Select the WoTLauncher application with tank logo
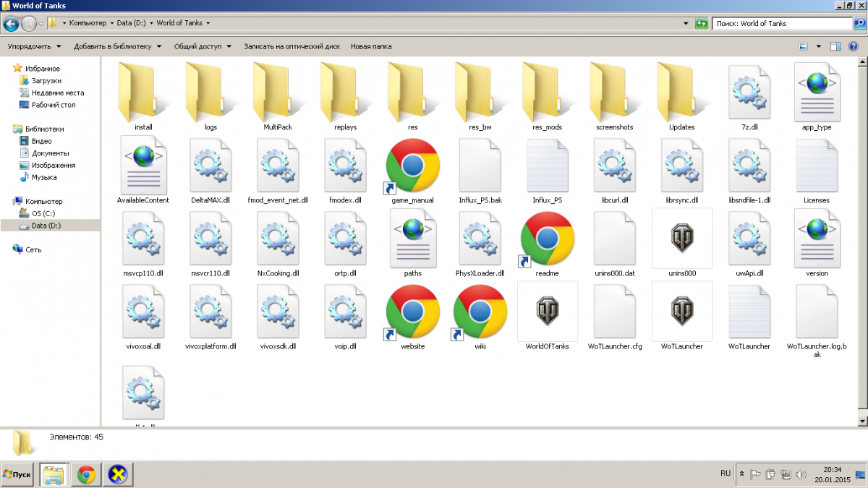Image resolution: width=868 pixels, height=488 pixels. pos(682,312)
